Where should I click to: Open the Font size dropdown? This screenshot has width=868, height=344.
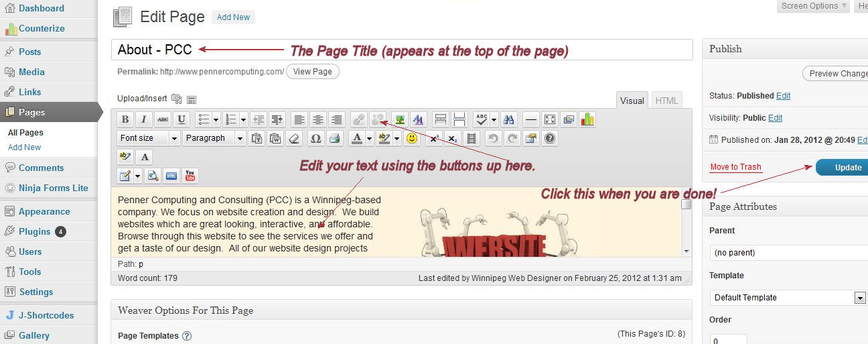149,138
